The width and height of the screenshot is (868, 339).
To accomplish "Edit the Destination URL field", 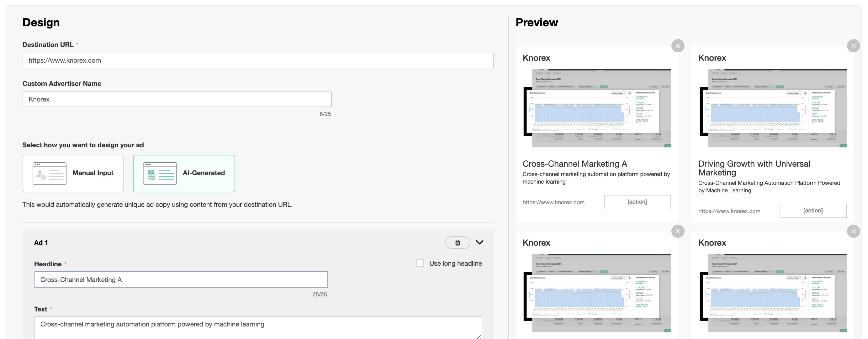I will (x=258, y=60).
